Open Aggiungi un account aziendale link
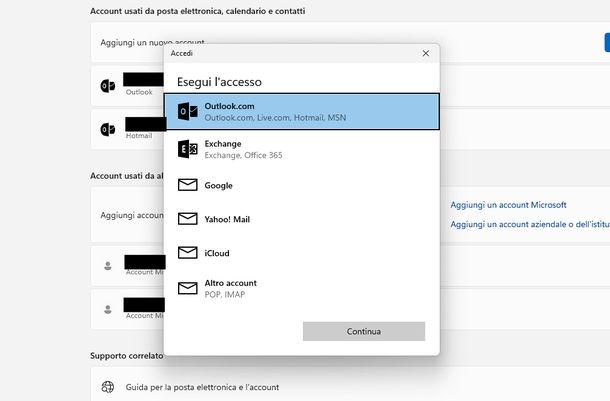This screenshot has width=610, height=401. (530, 224)
